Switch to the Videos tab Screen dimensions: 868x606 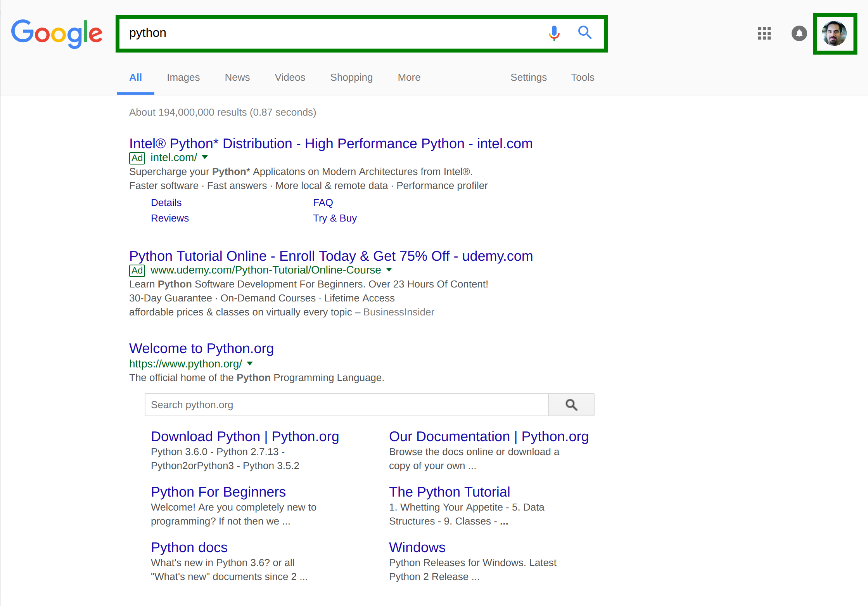(290, 78)
